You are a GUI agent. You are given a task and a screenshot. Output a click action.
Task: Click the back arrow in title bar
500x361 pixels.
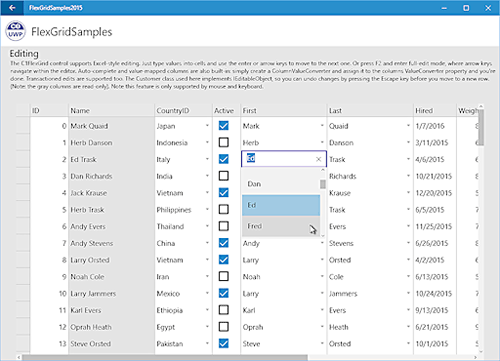point(12,8)
